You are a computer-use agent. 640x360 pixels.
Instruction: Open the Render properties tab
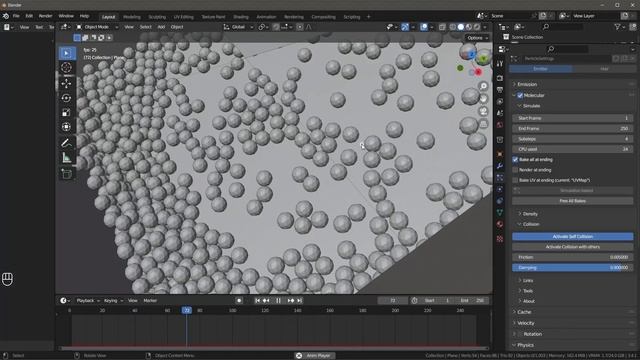pos(500,78)
